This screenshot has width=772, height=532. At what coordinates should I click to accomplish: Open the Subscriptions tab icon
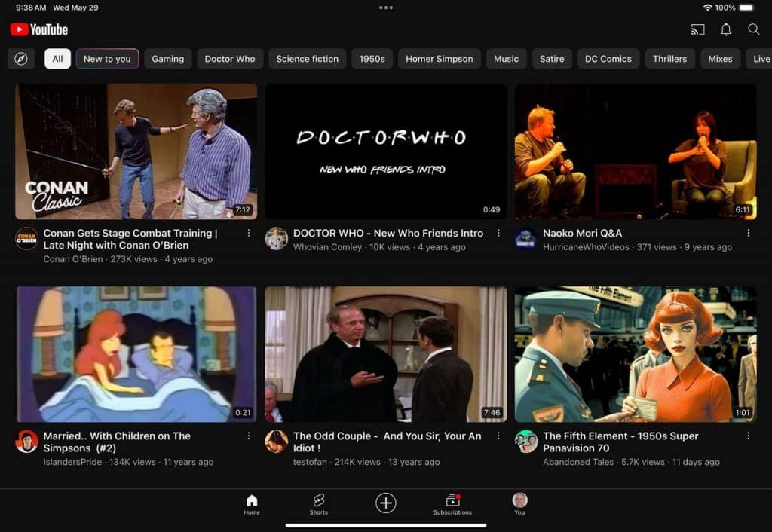point(452,504)
